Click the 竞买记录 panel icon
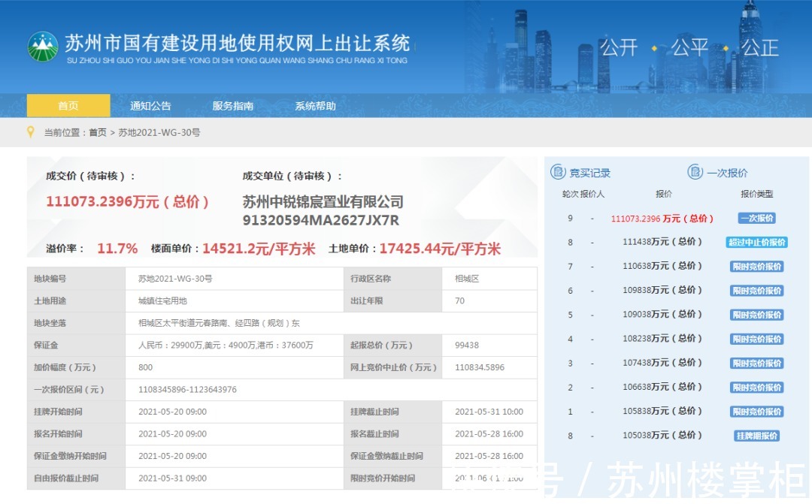812x504 pixels. [x=558, y=172]
